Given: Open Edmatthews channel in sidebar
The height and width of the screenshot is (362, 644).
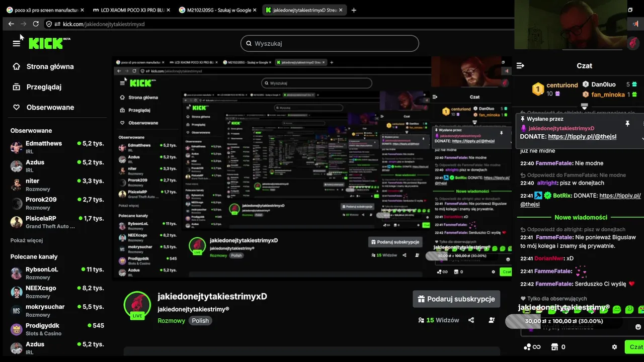Looking at the screenshot, I should click(57, 147).
